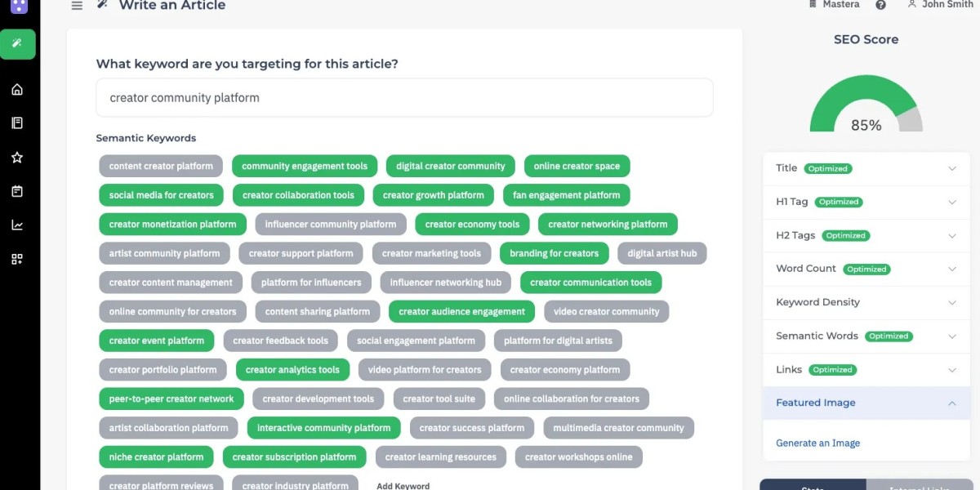
Task: Collapse the Featured Image section
Action: pyautogui.click(x=866, y=403)
